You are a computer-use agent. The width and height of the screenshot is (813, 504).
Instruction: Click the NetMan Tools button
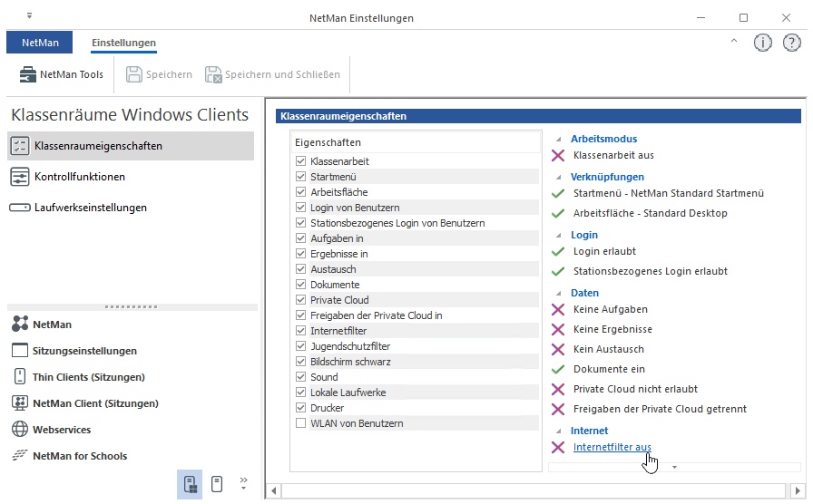[61, 74]
